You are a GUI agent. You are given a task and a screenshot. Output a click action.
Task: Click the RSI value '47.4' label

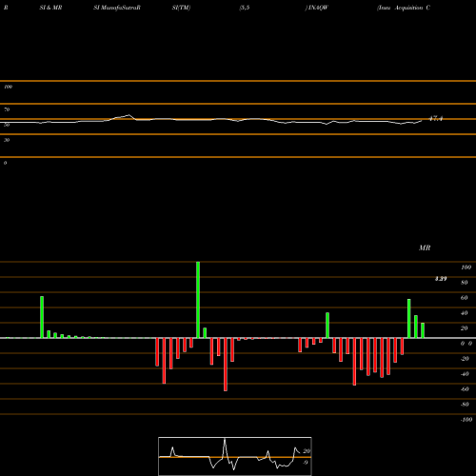pyautogui.click(x=436, y=119)
